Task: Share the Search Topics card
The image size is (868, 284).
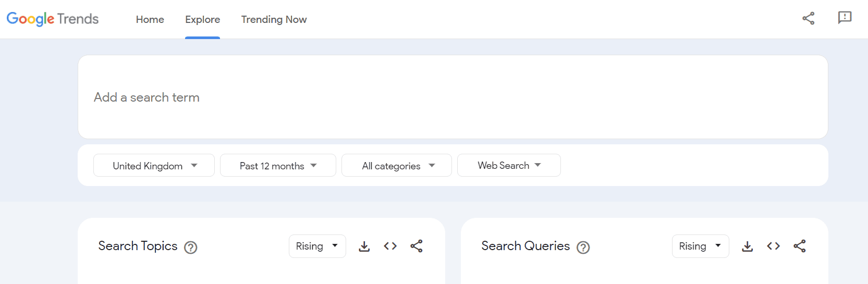Action: click(x=416, y=246)
